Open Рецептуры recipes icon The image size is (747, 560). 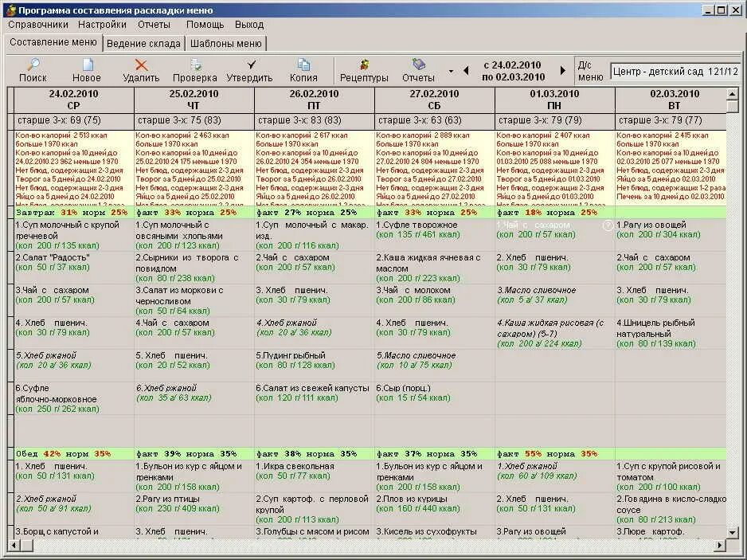365,65
